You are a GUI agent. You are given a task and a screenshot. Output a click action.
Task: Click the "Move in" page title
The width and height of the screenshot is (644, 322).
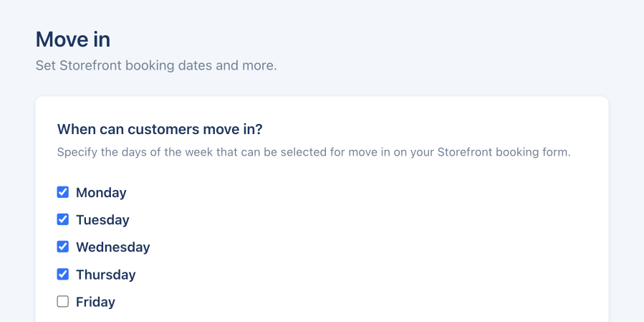click(x=72, y=39)
